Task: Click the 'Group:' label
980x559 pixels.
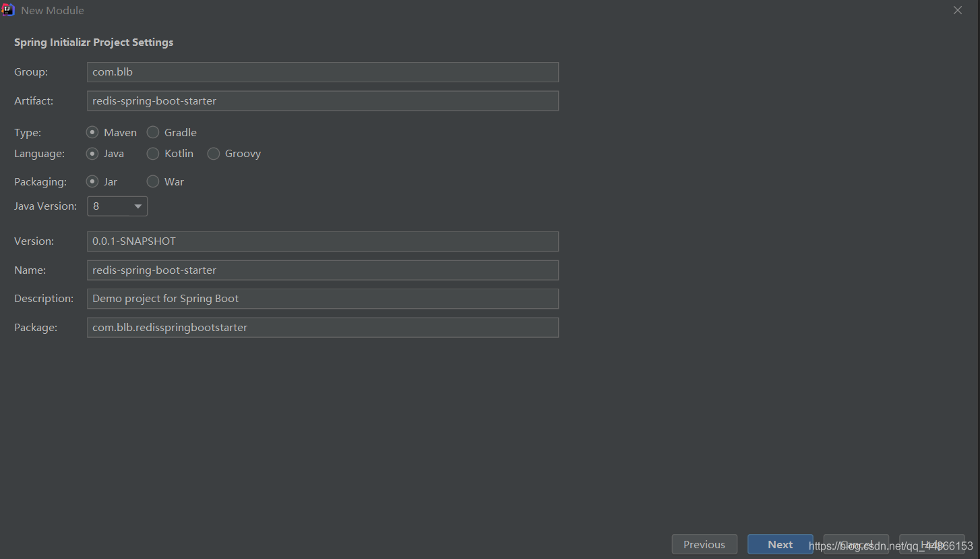Action: [x=31, y=72]
